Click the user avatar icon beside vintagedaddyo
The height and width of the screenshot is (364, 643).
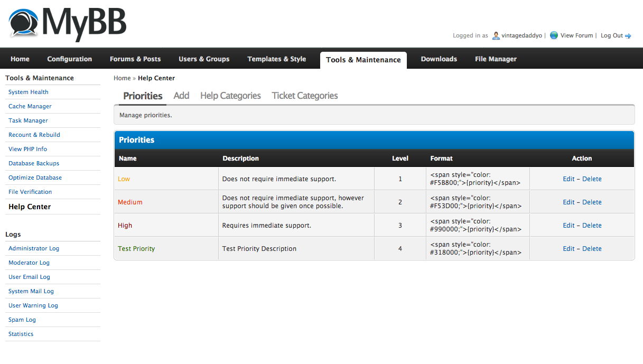pyautogui.click(x=496, y=35)
